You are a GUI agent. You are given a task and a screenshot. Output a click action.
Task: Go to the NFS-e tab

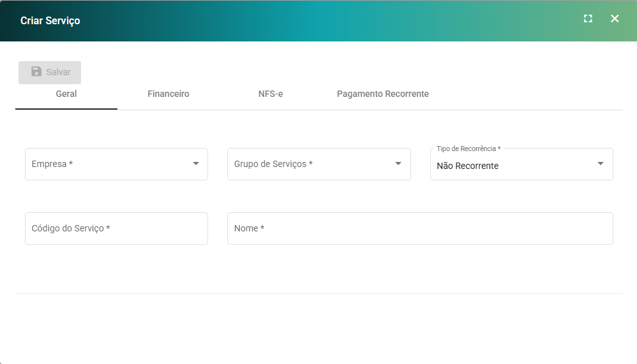click(271, 94)
